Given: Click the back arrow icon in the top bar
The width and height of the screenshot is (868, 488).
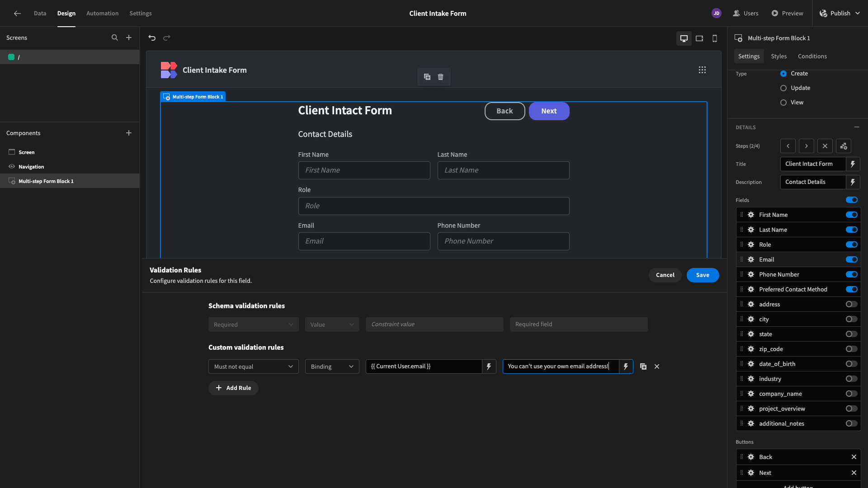Looking at the screenshot, I should 17,14.
